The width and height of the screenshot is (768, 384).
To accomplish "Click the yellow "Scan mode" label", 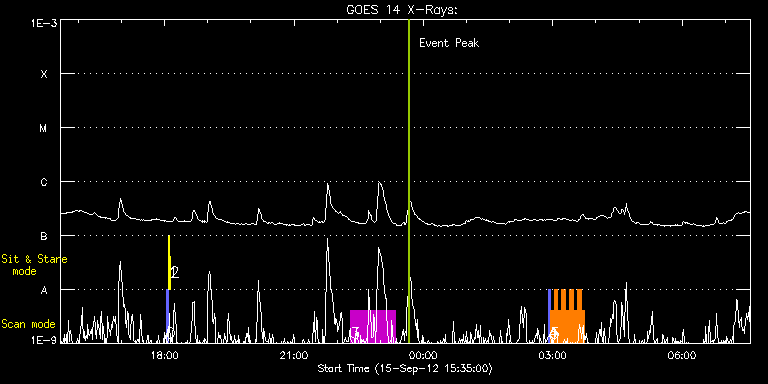I will coord(28,324).
